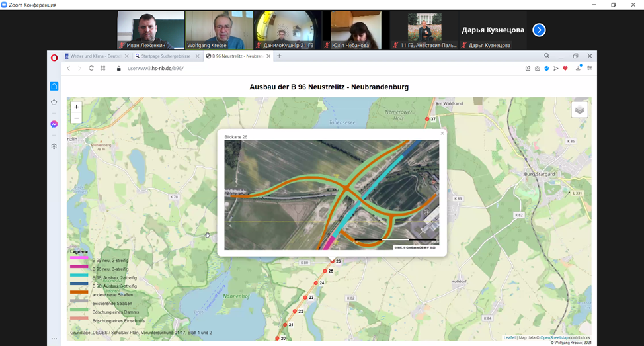Click map marker 23

click(x=305, y=298)
